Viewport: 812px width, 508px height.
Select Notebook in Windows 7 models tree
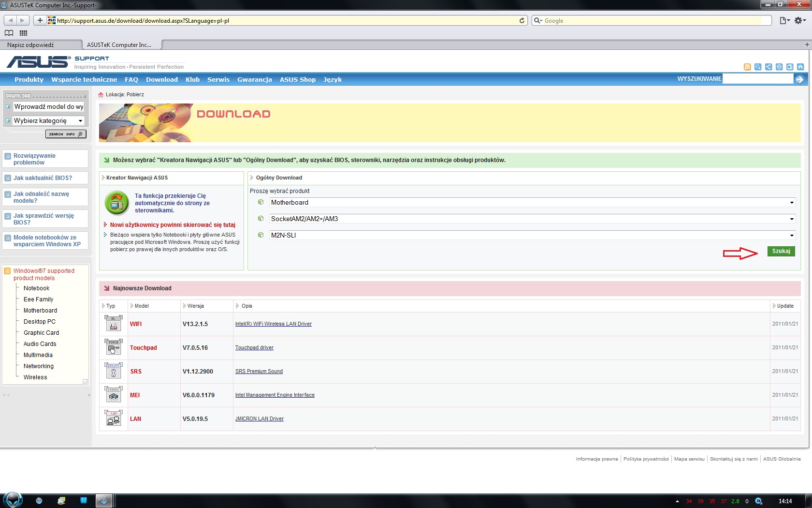tap(37, 288)
